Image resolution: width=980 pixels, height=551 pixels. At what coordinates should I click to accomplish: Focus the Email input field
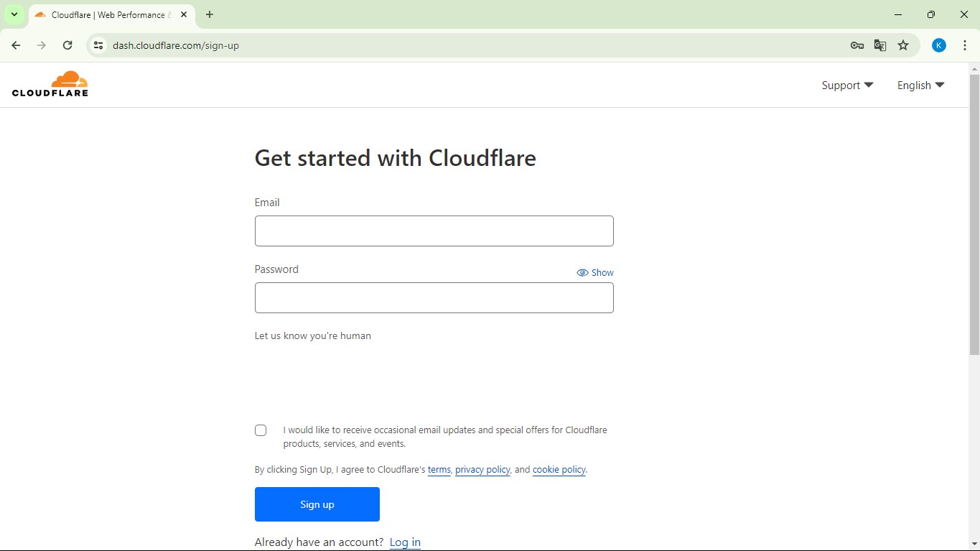pos(434,231)
